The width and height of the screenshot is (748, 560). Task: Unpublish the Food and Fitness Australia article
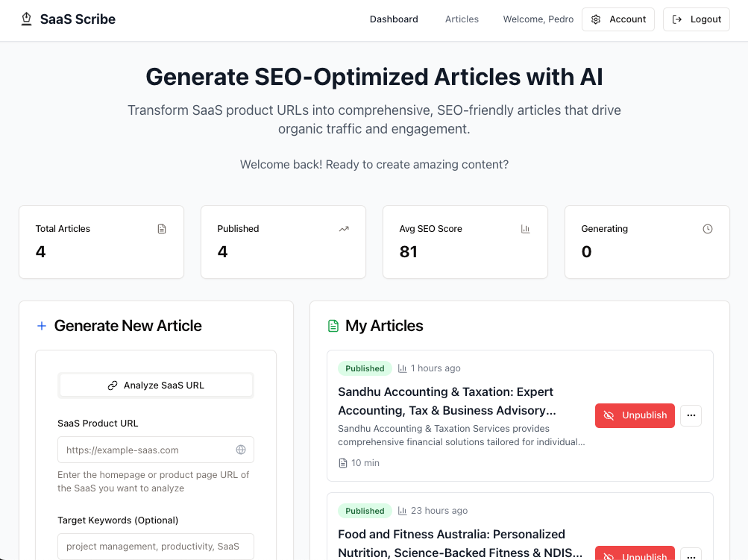click(x=635, y=553)
